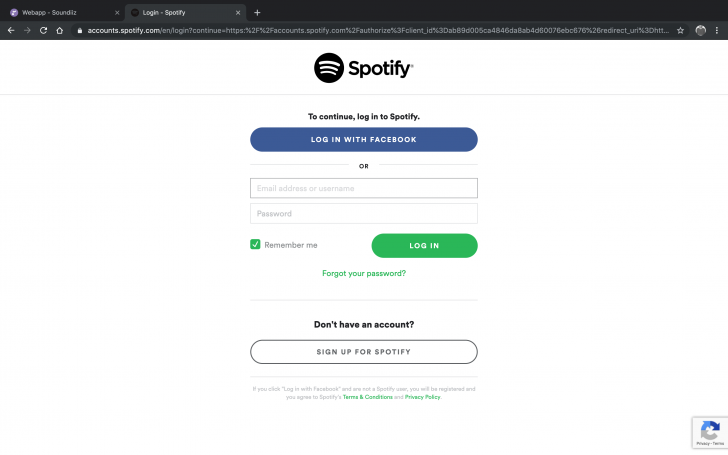Uncheck the Remember me checkbox
Viewport: 728px width, 455px height.
[x=255, y=244]
